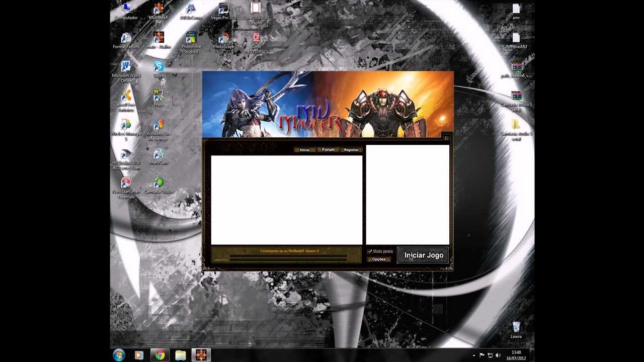
Task: Select the Camtasia Studio 5 shortcut, left column
Action: point(158,189)
